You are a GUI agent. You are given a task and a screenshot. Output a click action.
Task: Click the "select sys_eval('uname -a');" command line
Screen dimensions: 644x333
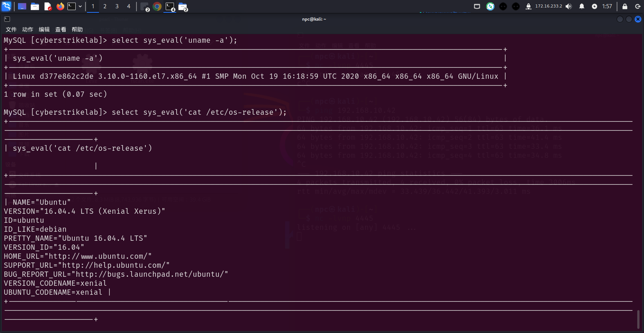[x=174, y=40]
